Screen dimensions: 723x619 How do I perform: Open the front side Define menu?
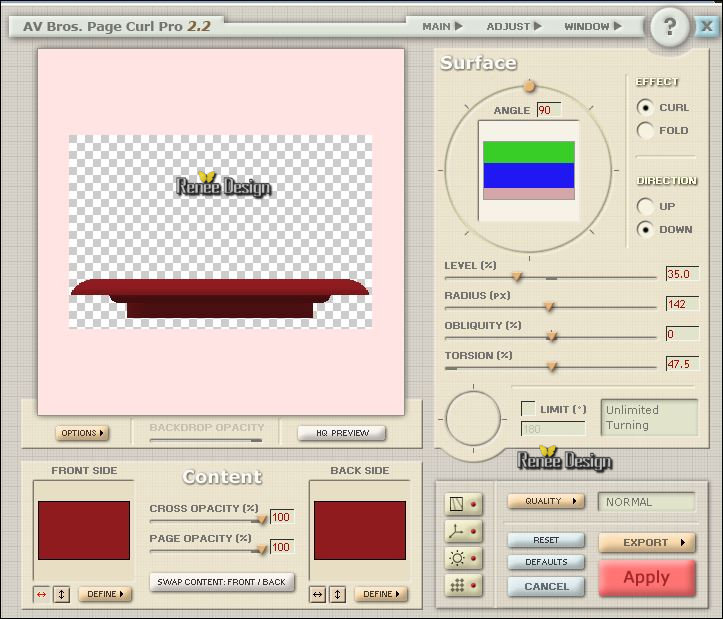[105, 594]
